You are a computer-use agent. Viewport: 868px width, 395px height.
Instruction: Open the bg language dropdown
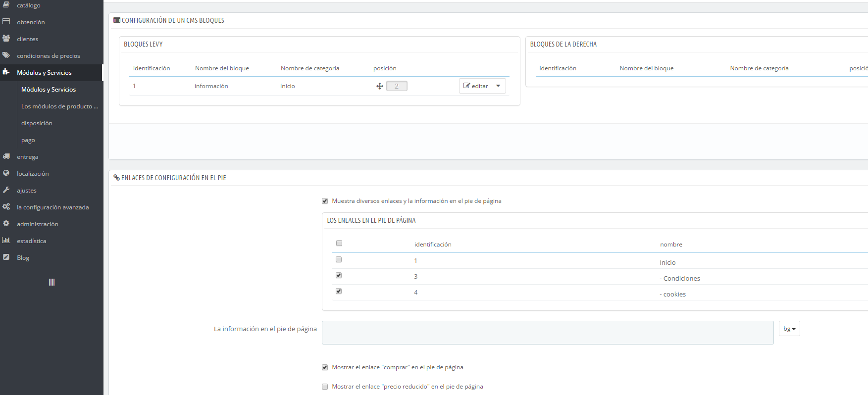coord(789,329)
